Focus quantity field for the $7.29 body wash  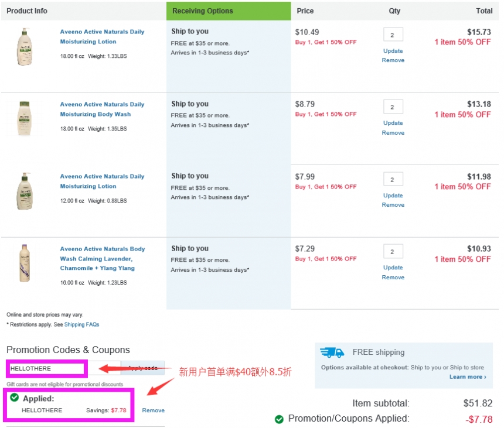(x=393, y=251)
